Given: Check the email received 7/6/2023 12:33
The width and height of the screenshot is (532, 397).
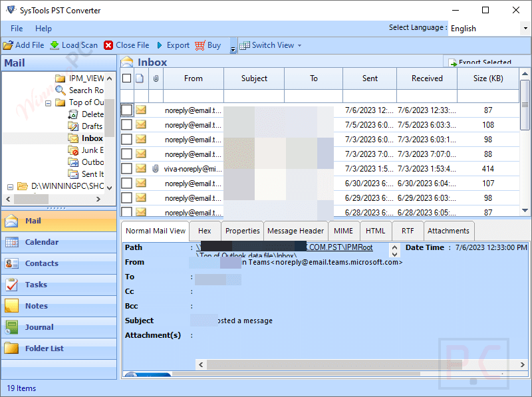Looking at the screenshot, I should pos(126,110).
